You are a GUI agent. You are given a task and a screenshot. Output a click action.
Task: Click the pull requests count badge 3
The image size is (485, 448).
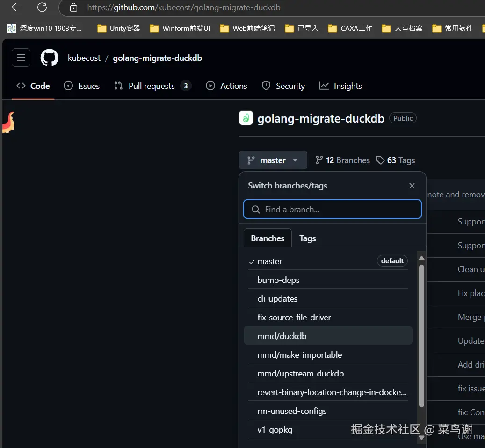186,86
